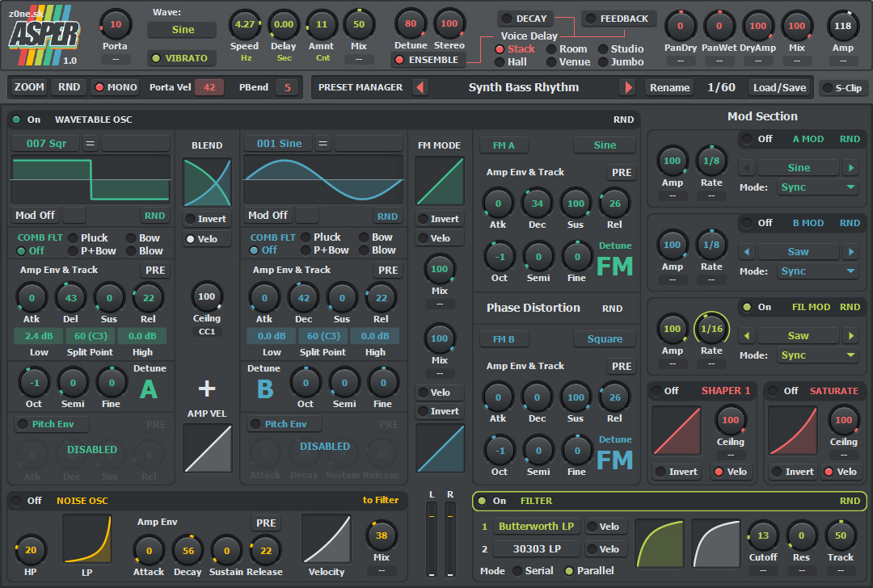This screenshot has height=588, width=873.
Task: Click the master Amp knob
Action: click(x=842, y=26)
